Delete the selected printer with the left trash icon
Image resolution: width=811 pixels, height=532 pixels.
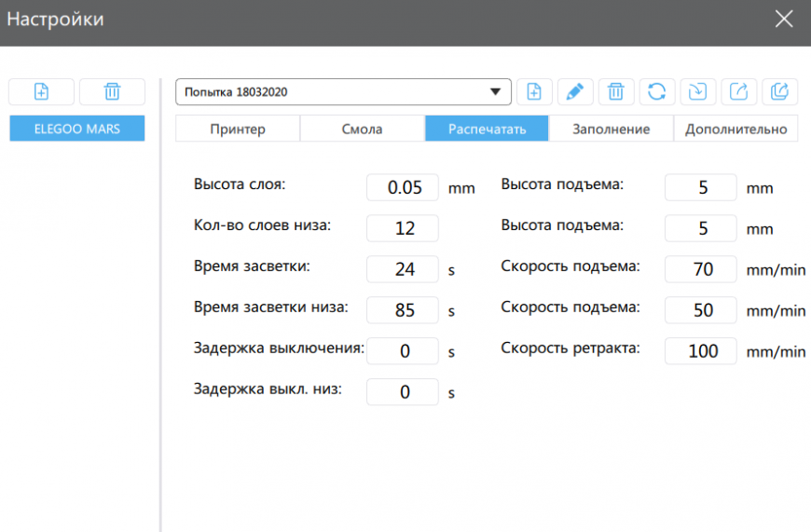pyautogui.click(x=112, y=91)
